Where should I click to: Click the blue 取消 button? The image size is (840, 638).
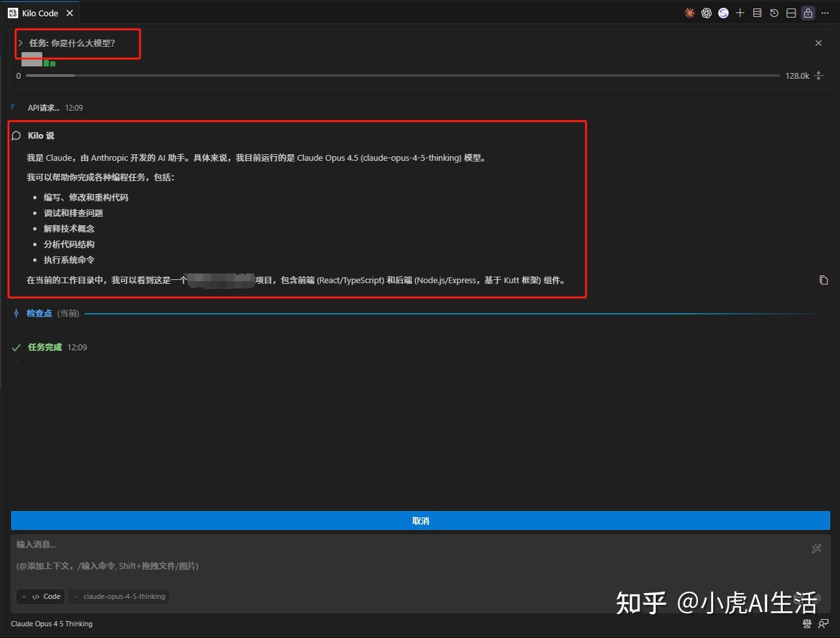(421, 521)
